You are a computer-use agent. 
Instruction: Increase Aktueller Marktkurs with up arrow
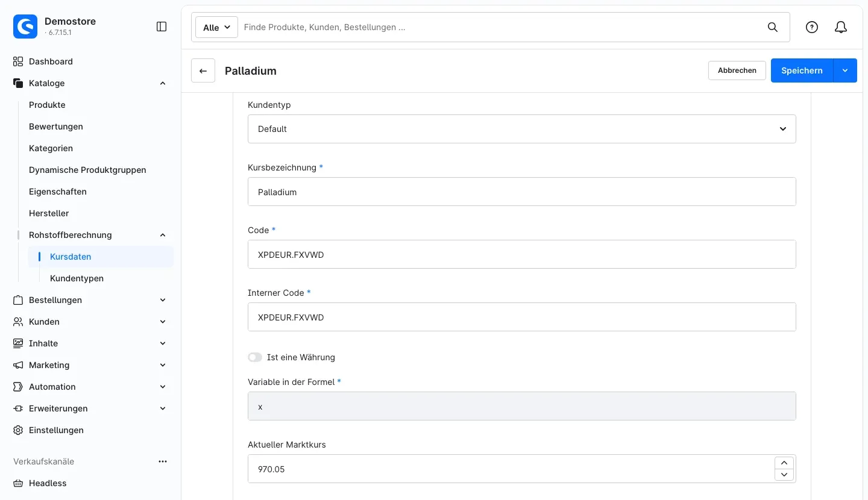click(x=784, y=463)
